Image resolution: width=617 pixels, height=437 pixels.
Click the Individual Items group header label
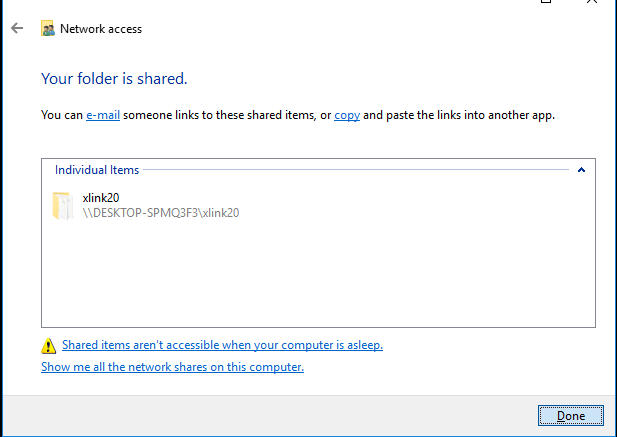(x=97, y=170)
